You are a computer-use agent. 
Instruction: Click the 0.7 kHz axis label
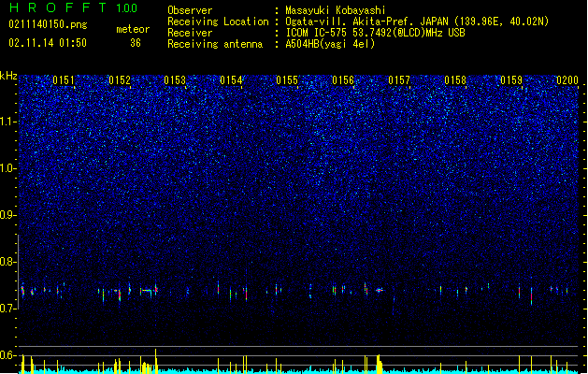(x=8, y=309)
